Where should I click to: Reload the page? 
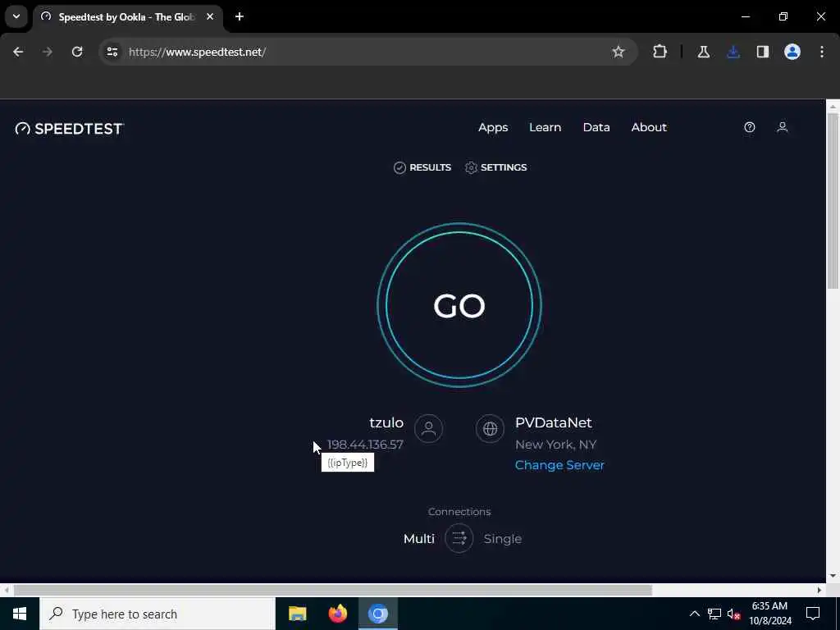77,52
